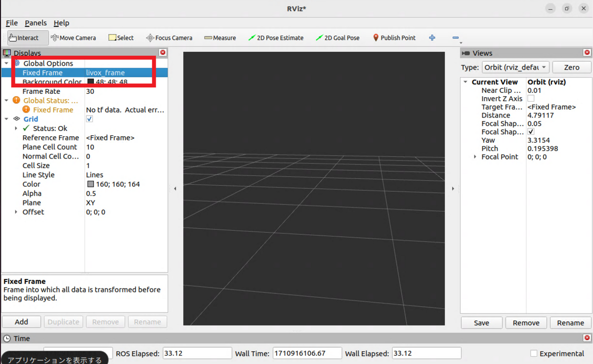This screenshot has width=593, height=364.
Task: Open the File menu
Action: pyautogui.click(x=11, y=23)
